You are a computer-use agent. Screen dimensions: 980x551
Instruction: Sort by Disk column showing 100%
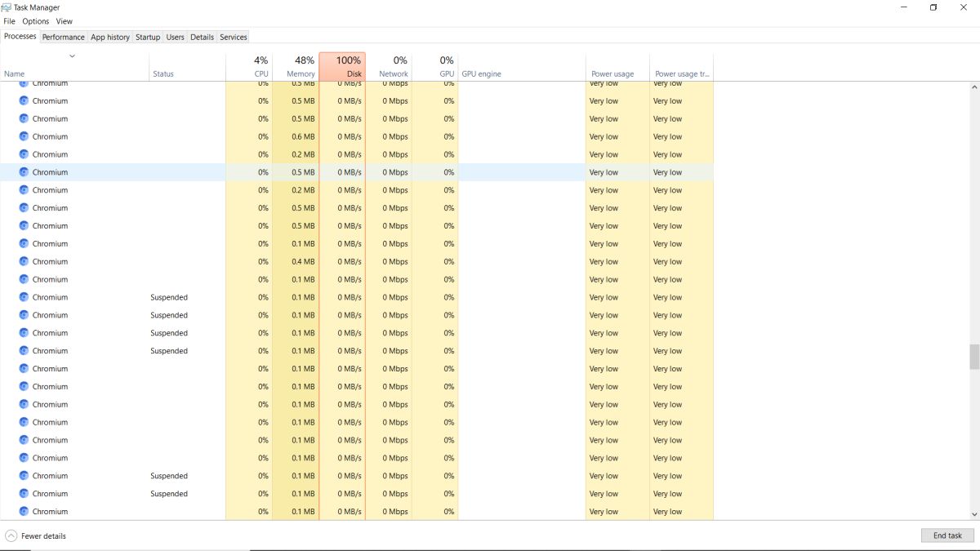pyautogui.click(x=342, y=67)
